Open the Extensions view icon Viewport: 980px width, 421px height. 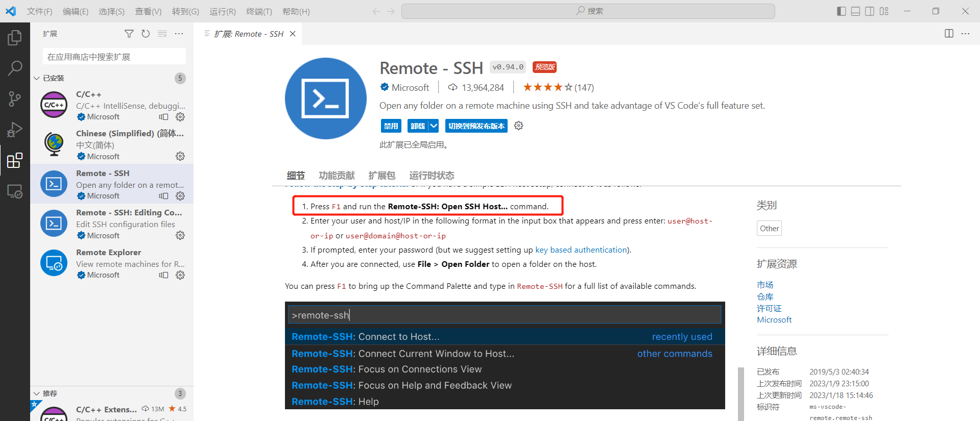pyautogui.click(x=15, y=160)
